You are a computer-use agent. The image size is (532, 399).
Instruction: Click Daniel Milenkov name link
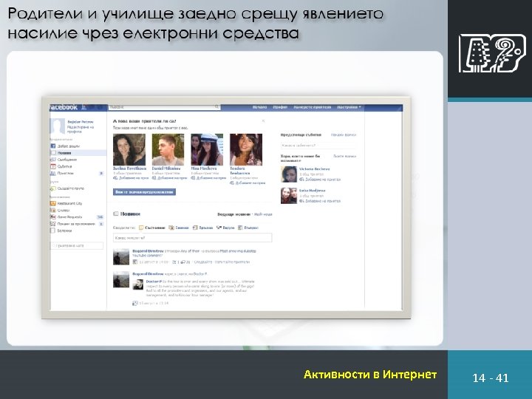(x=166, y=168)
